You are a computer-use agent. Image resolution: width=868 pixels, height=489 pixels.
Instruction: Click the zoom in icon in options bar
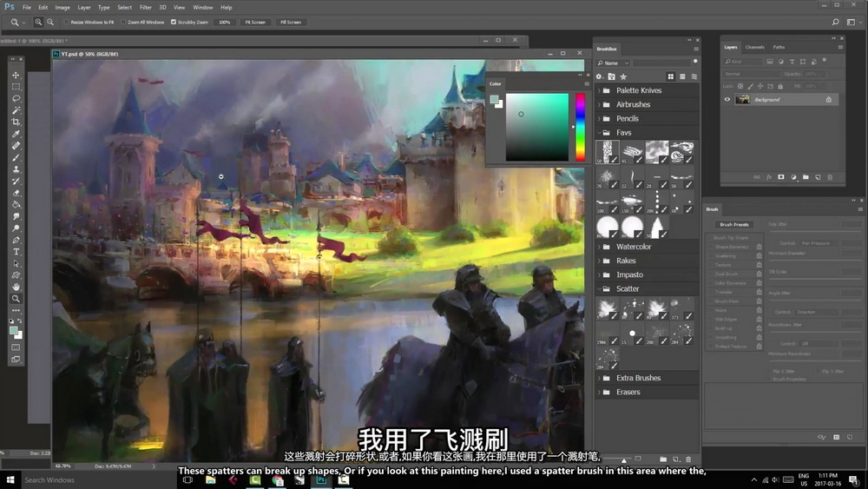[38, 23]
